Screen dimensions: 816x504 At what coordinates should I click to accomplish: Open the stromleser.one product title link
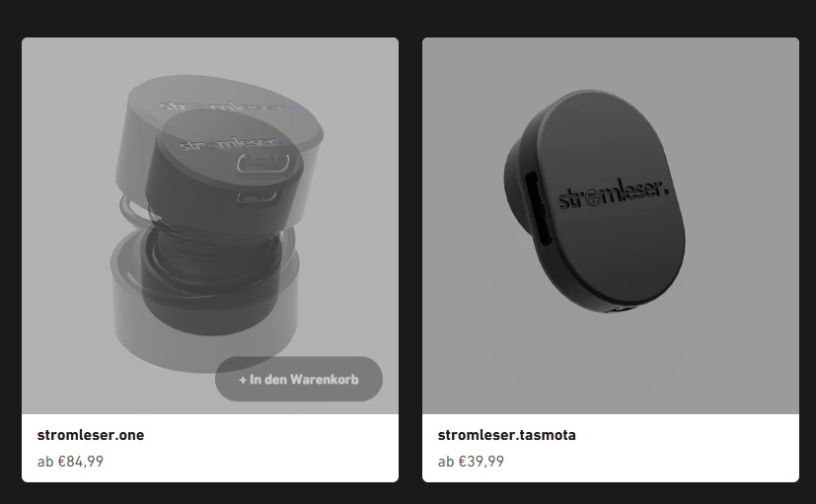pos(91,435)
